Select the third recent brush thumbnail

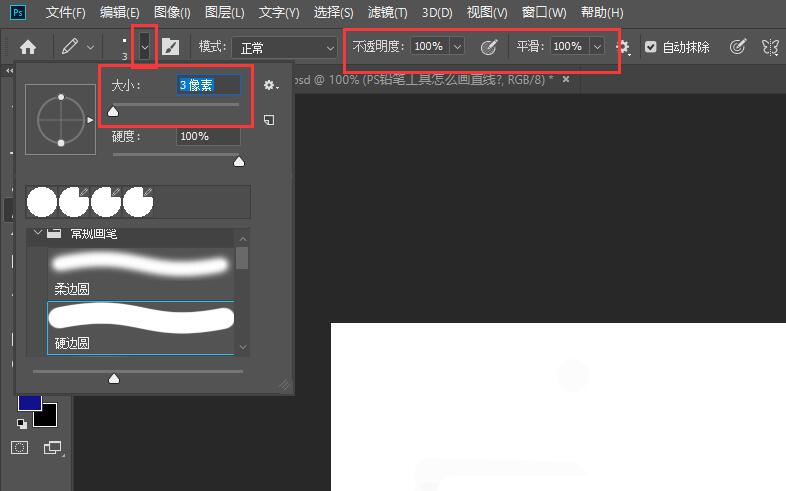pyautogui.click(x=106, y=202)
